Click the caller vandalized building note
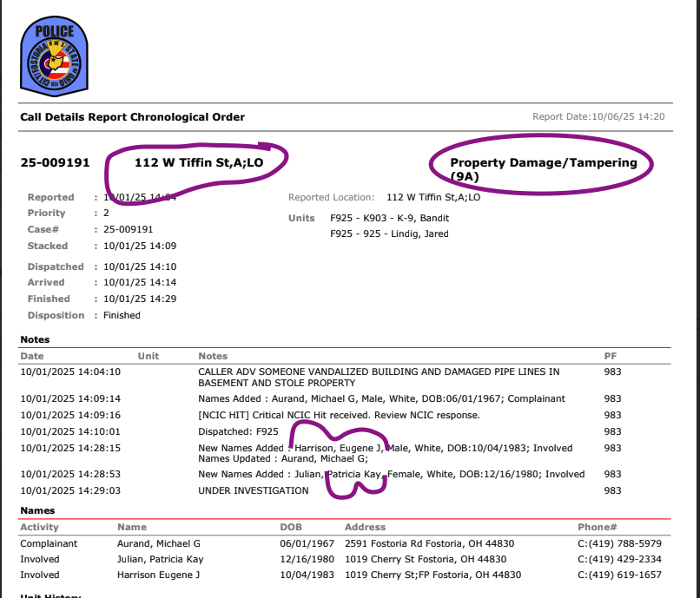Image resolution: width=700 pixels, height=598 pixels. pyautogui.click(x=378, y=377)
